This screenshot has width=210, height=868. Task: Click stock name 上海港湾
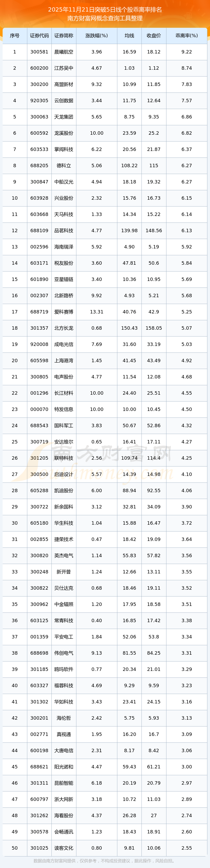[64, 361]
